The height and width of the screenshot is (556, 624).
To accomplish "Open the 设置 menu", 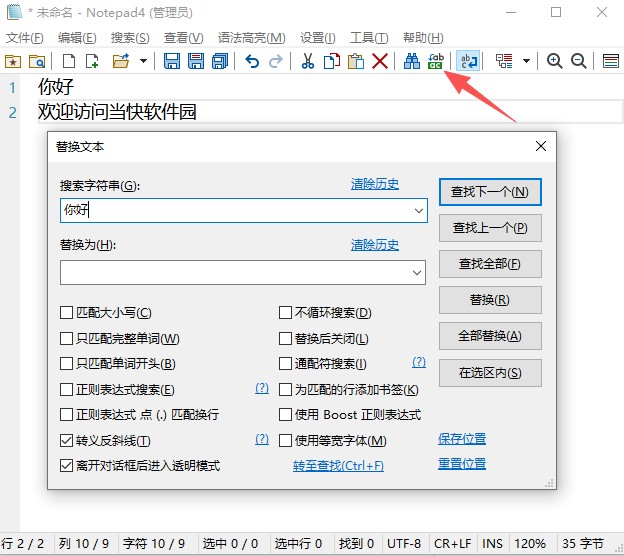I will pos(317,38).
